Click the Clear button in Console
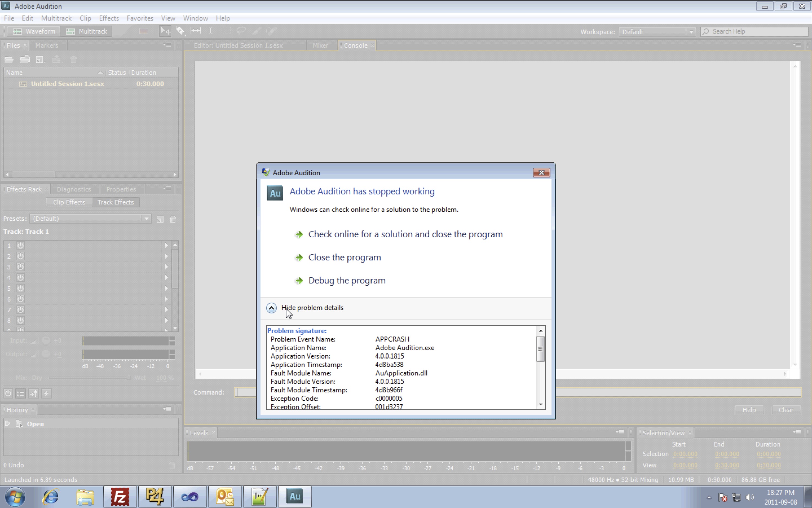Image resolution: width=812 pixels, height=508 pixels. 786,409
